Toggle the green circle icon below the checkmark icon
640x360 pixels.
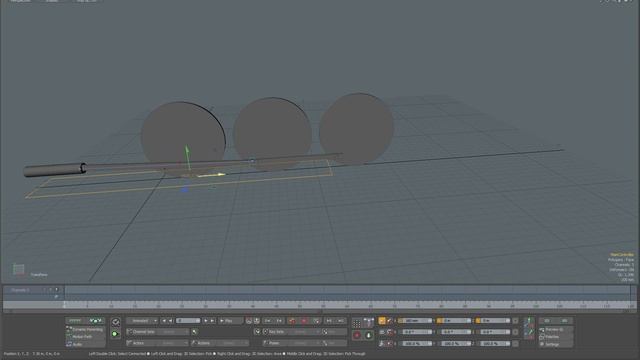click(116, 334)
